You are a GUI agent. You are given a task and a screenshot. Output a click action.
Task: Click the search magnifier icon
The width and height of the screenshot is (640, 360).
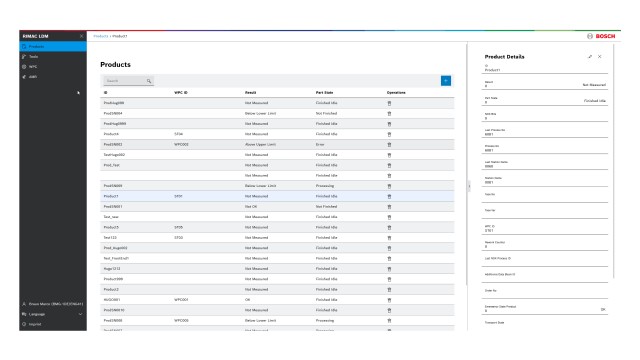[x=149, y=81]
